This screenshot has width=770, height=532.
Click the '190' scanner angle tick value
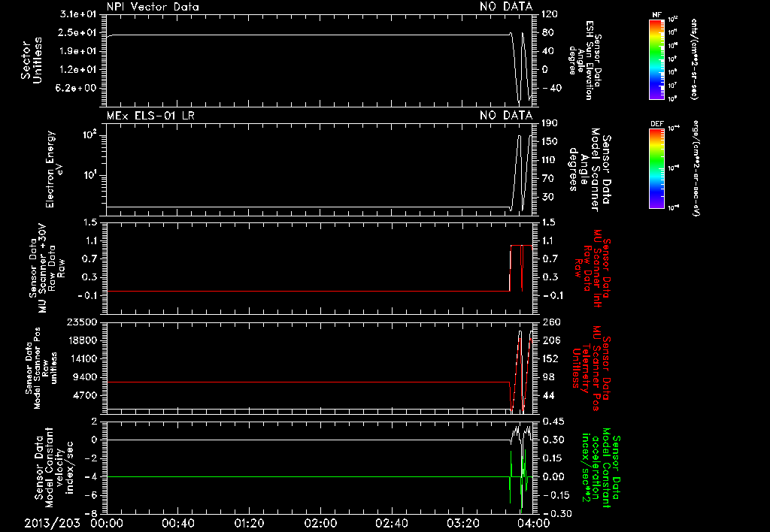click(x=550, y=123)
